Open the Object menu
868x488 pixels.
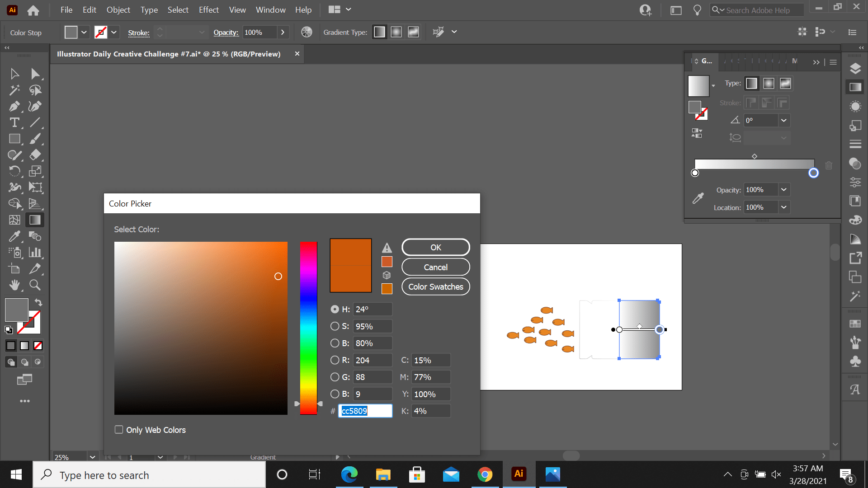tap(118, 9)
